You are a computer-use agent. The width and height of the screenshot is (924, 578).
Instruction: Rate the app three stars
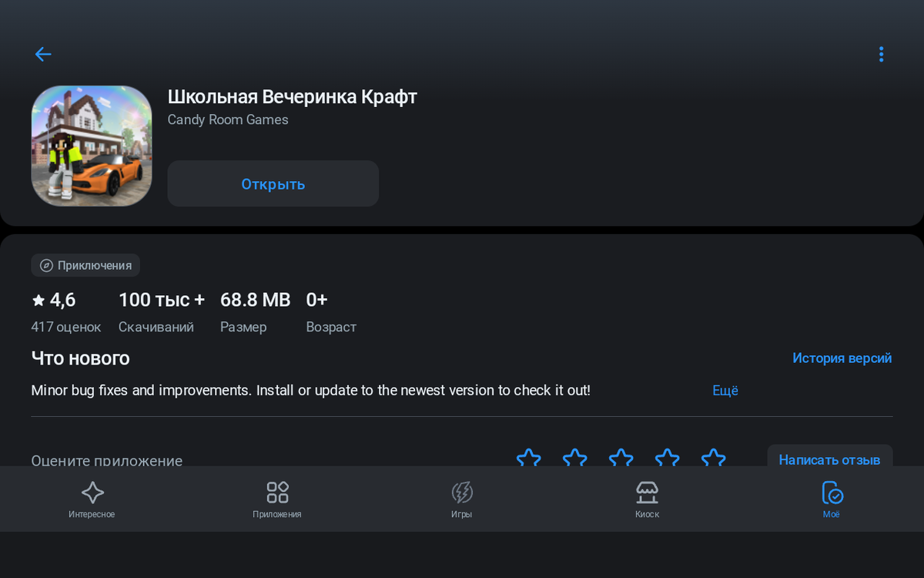point(621,458)
